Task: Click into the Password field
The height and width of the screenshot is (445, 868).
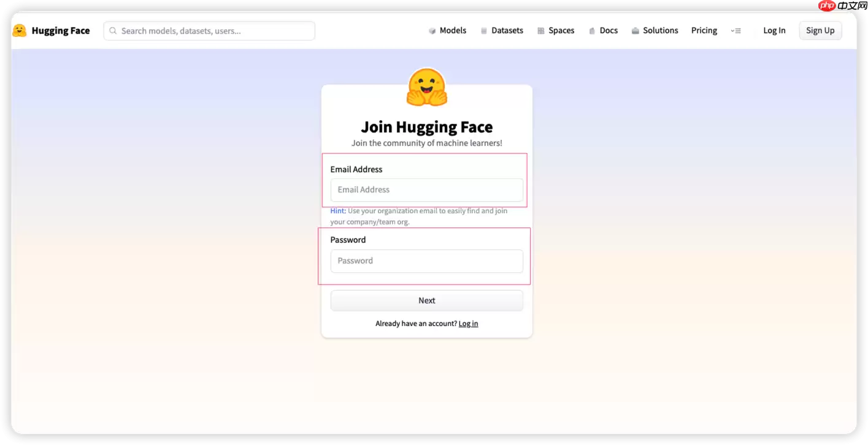Action: [426, 261]
